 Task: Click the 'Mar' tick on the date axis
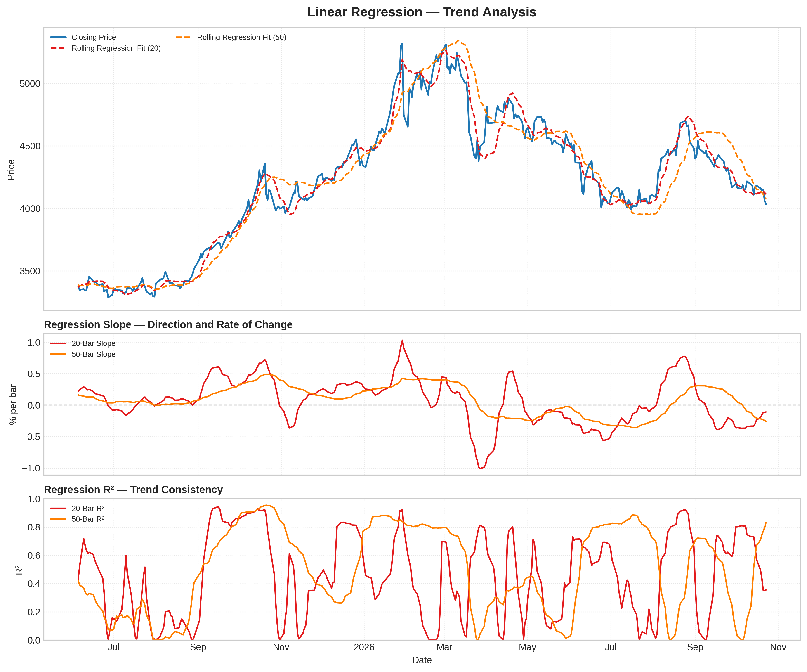coord(445,647)
